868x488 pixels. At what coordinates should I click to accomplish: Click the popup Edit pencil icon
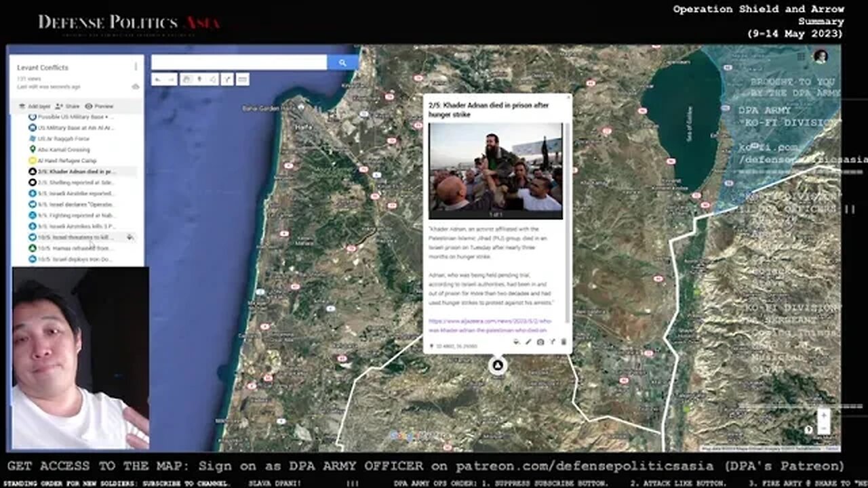[x=528, y=342]
